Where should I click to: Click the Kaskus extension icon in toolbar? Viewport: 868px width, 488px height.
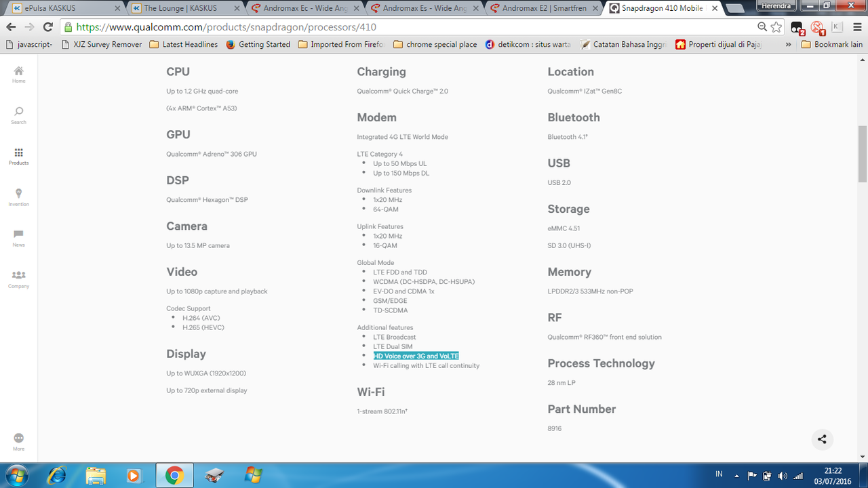837,27
